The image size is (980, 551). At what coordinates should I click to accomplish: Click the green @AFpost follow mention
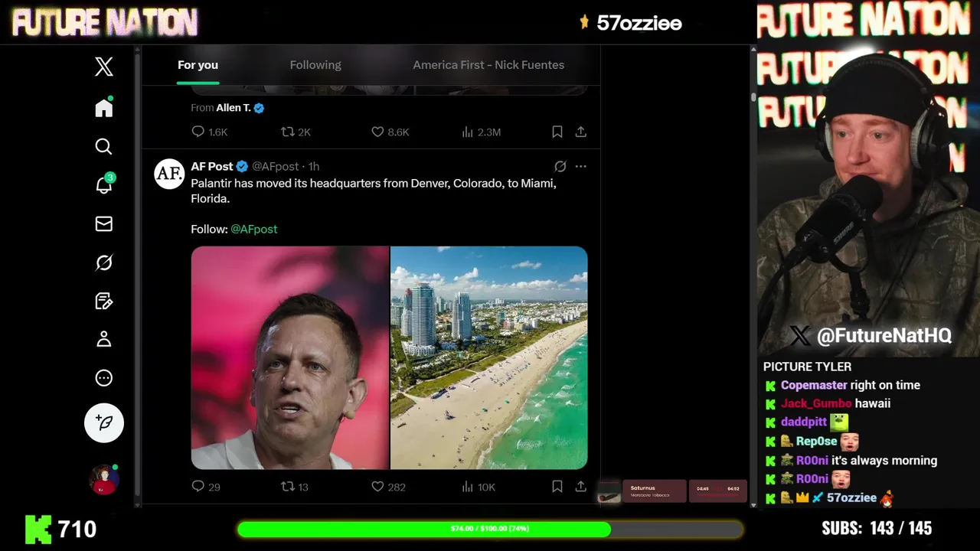254,229
